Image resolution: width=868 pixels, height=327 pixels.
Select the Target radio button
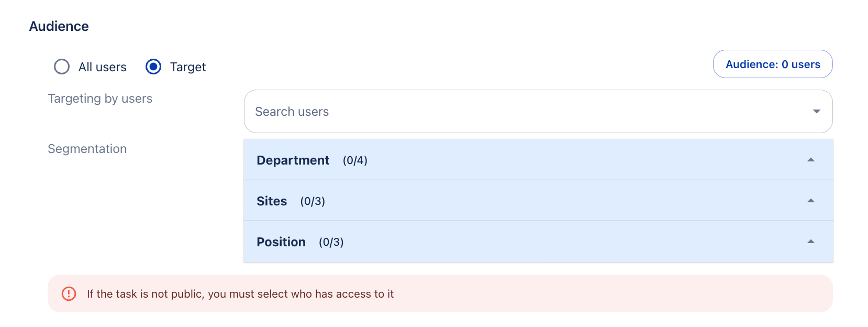(x=153, y=67)
